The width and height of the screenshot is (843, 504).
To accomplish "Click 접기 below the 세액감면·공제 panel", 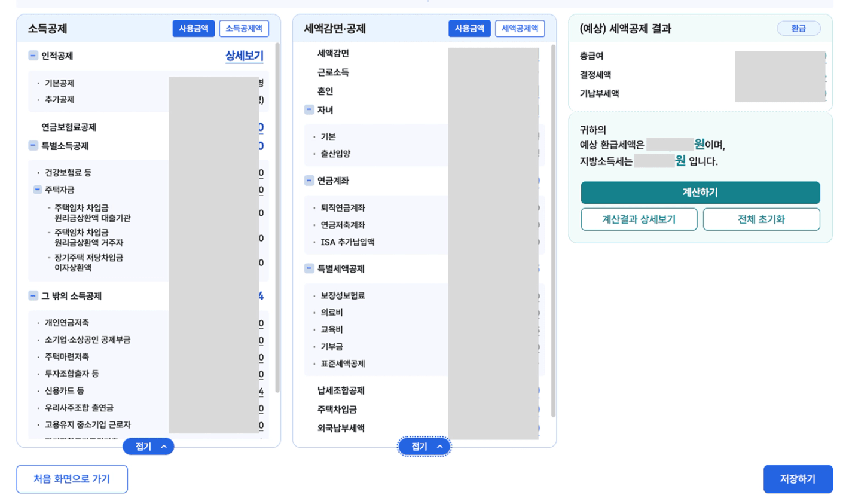I will pyautogui.click(x=424, y=446).
